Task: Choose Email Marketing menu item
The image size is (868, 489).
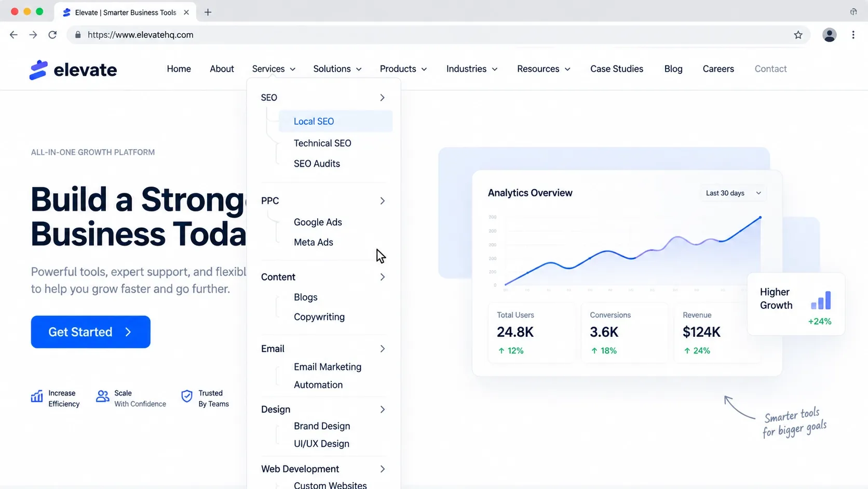Action: 327,367
